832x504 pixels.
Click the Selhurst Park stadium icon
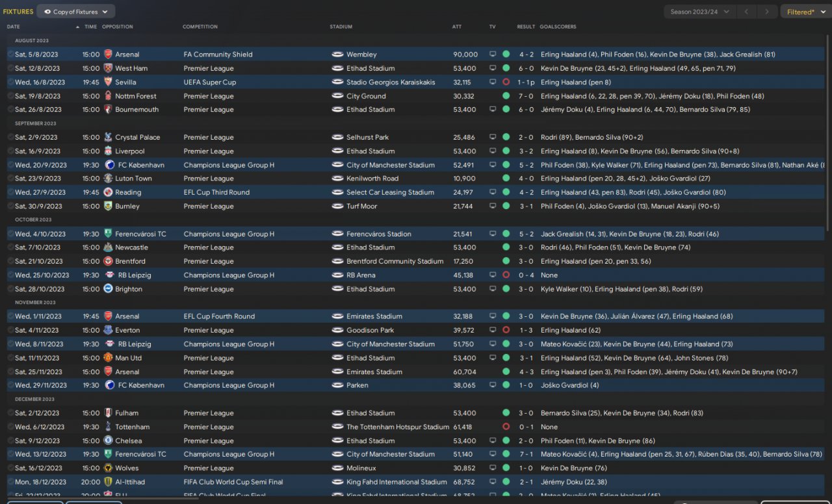click(x=337, y=138)
